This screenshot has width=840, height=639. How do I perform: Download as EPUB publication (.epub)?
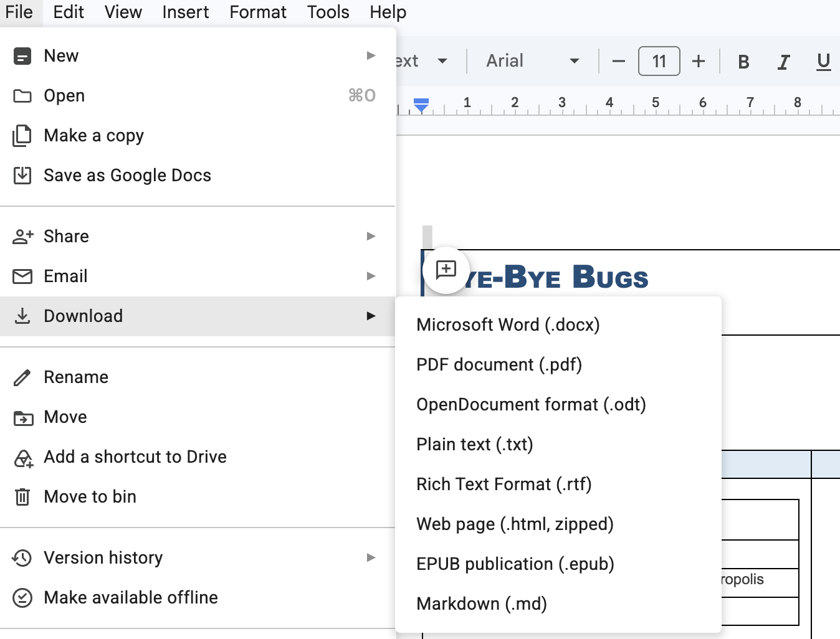pyautogui.click(x=558, y=564)
